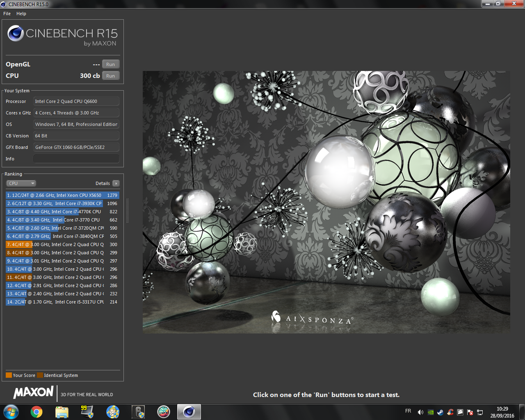
Task: Launch Rainbow Six taskbar icon
Action: 138,412
